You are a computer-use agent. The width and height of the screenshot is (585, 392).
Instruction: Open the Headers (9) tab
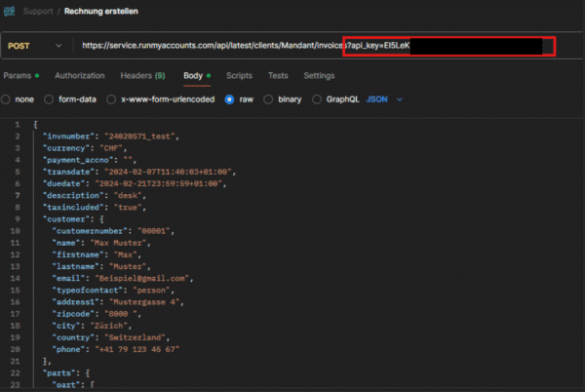pyautogui.click(x=142, y=75)
